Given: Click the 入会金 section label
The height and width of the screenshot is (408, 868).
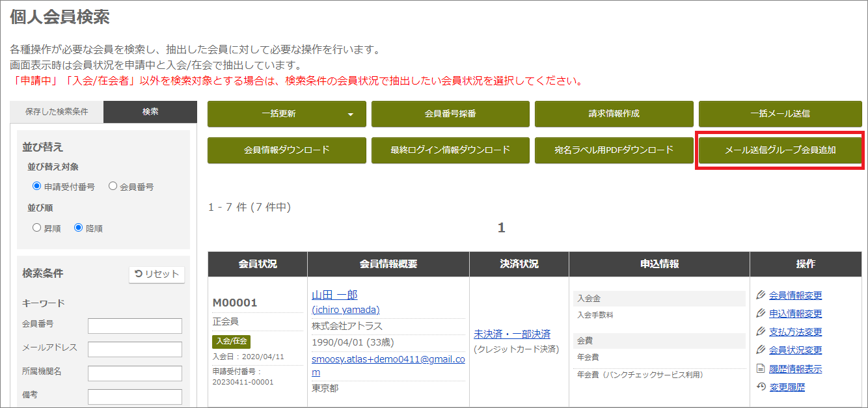Looking at the screenshot, I should [x=589, y=298].
